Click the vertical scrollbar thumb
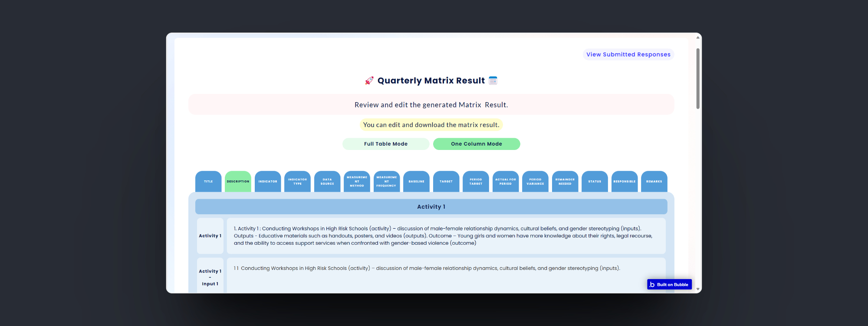Screen dimensions: 868x326 pos(698,78)
